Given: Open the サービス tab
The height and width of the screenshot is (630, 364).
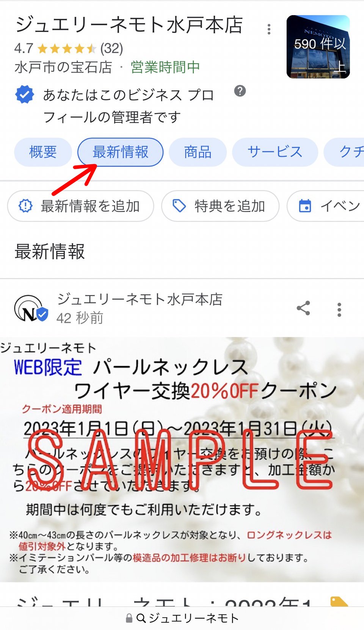Looking at the screenshot, I should (x=275, y=152).
